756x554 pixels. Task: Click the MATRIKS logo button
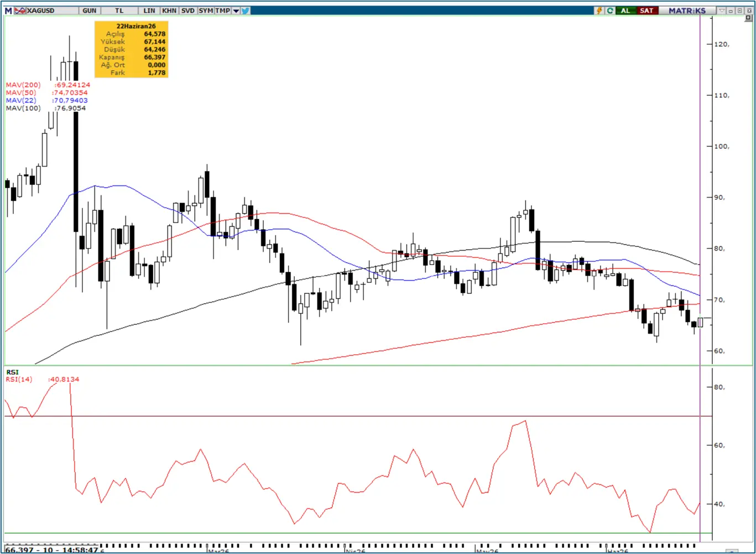click(x=687, y=11)
